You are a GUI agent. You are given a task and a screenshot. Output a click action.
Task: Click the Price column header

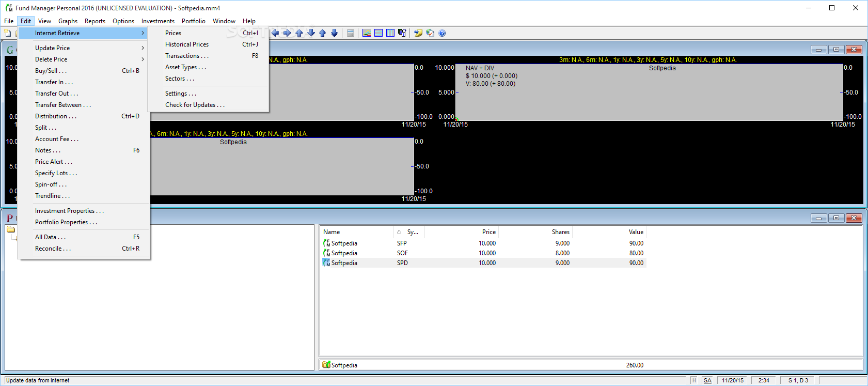click(461, 232)
